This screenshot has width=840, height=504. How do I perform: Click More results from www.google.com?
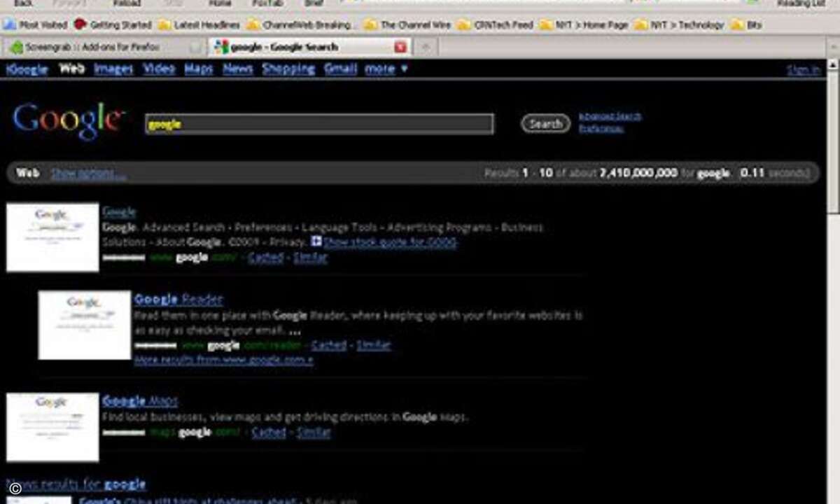tap(224, 360)
